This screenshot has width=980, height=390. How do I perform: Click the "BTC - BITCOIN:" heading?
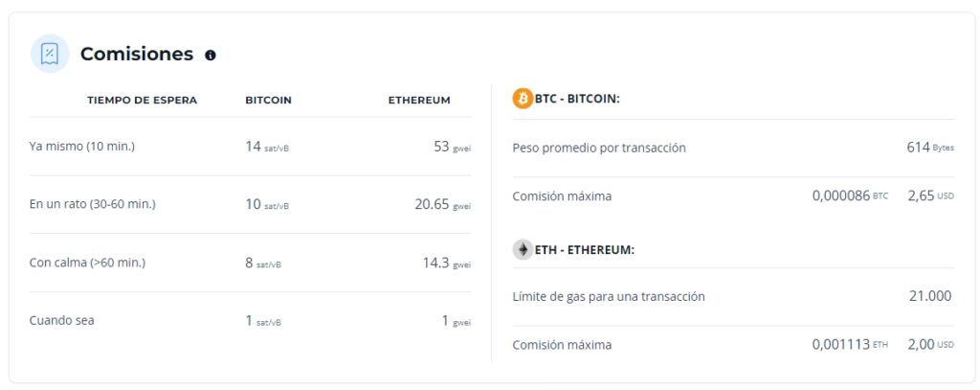coord(577,99)
